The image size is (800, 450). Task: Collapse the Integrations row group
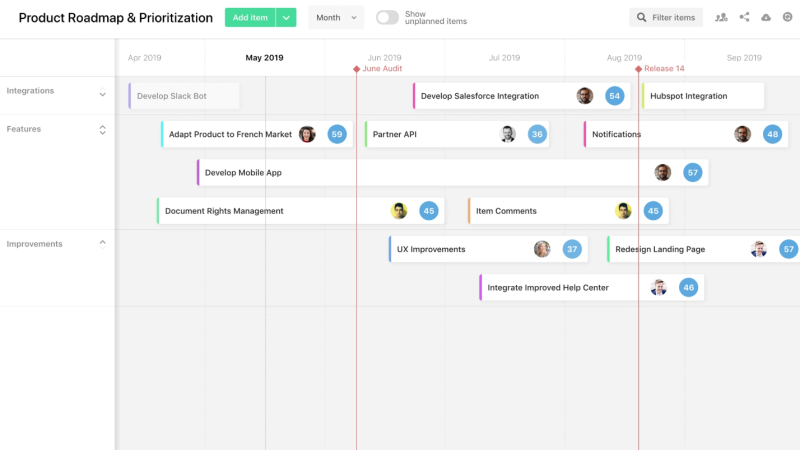(x=102, y=95)
